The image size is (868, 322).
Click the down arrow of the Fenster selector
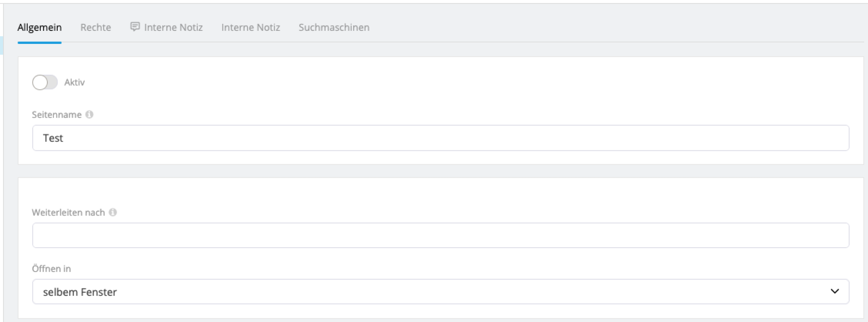(834, 292)
